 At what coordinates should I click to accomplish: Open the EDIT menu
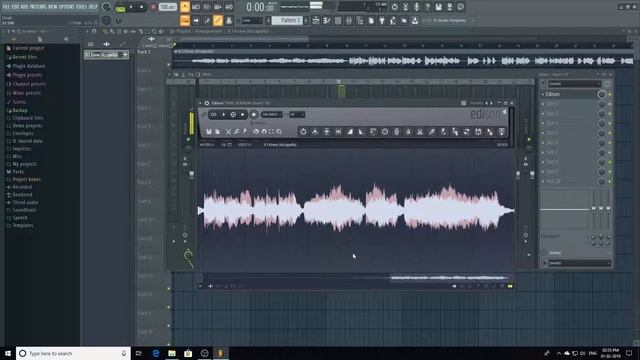click(x=16, y=7)
